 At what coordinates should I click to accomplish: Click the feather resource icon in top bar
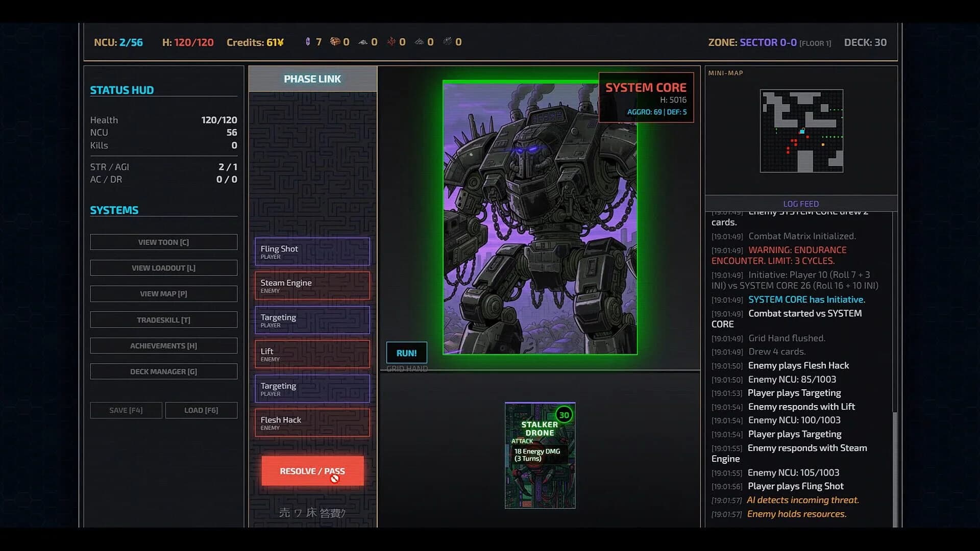(x=362, y=42)
